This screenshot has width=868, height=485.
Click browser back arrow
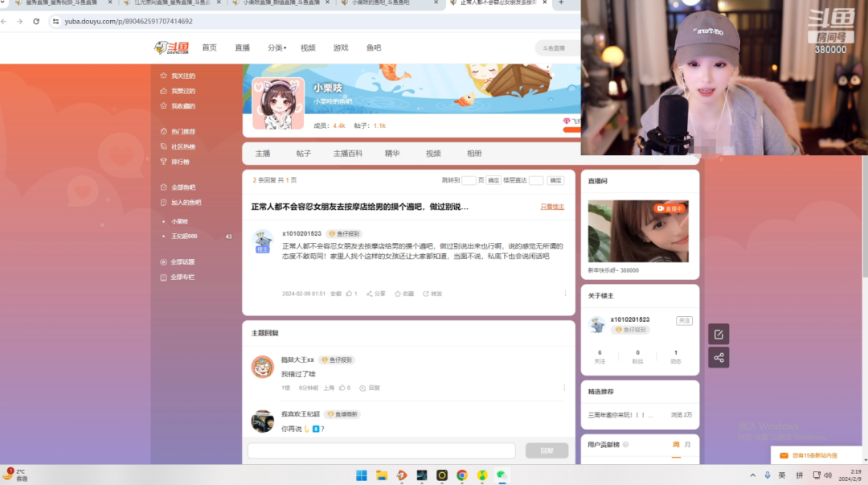5,21
